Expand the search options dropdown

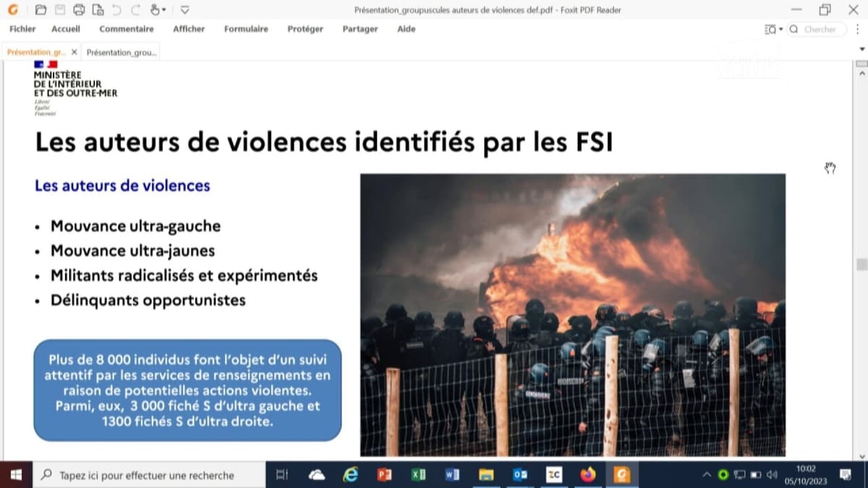coord(781,30)
